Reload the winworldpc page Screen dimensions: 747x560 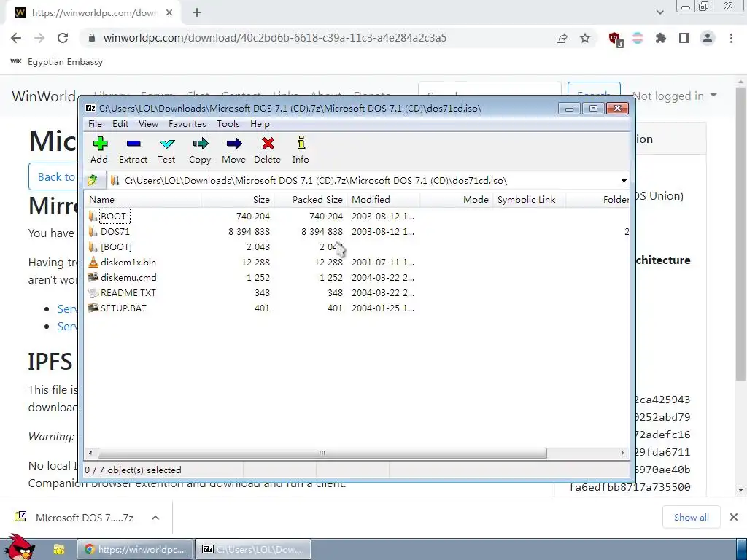(x=63, y=38)
